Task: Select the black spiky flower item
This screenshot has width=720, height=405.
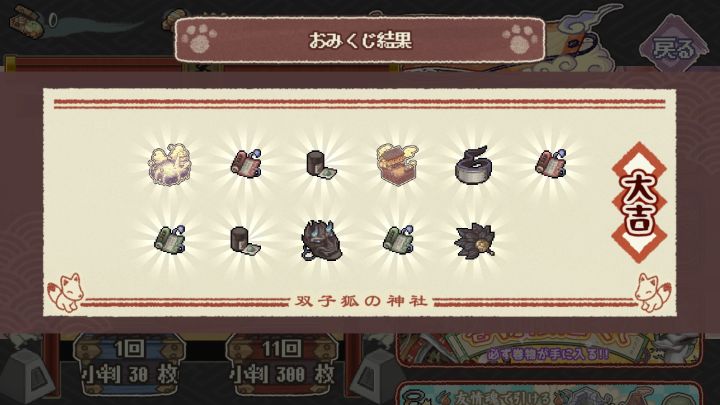Action: [x=474, y=241]
